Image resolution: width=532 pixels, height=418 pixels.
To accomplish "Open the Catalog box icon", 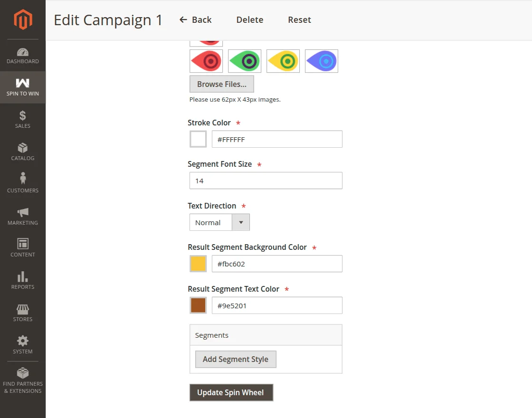I will 23,148.
